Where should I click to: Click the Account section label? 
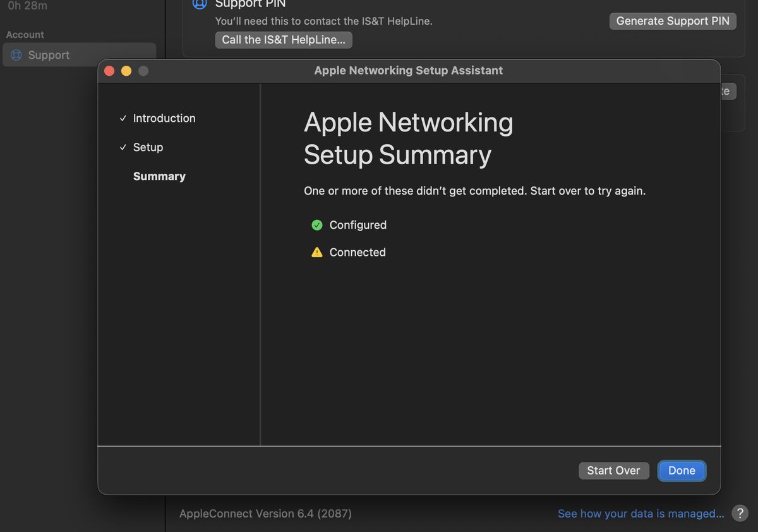pyautogui.click(x=25, y=35)
